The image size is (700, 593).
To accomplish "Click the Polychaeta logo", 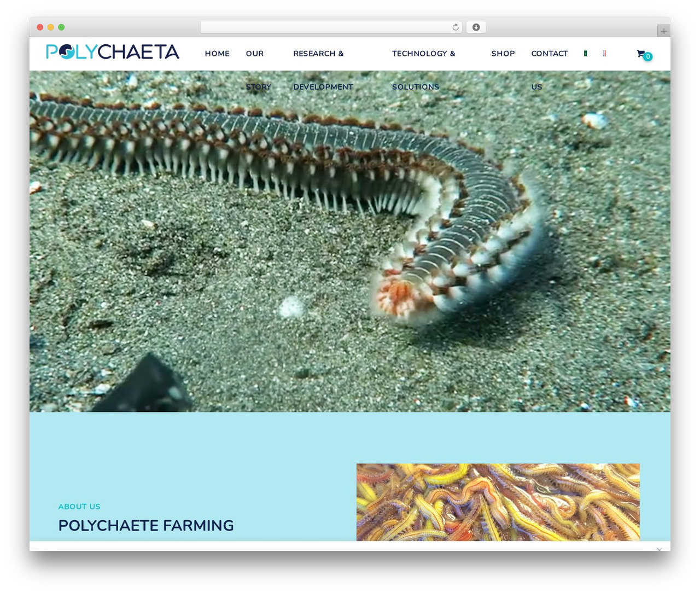I will coord(113,52).
